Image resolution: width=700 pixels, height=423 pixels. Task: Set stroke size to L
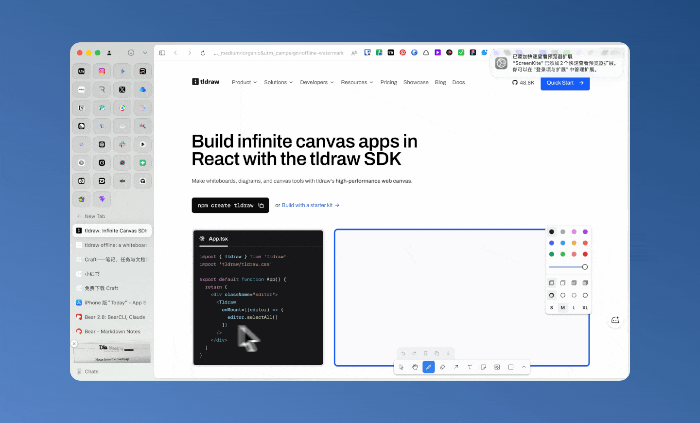point(574,307)
